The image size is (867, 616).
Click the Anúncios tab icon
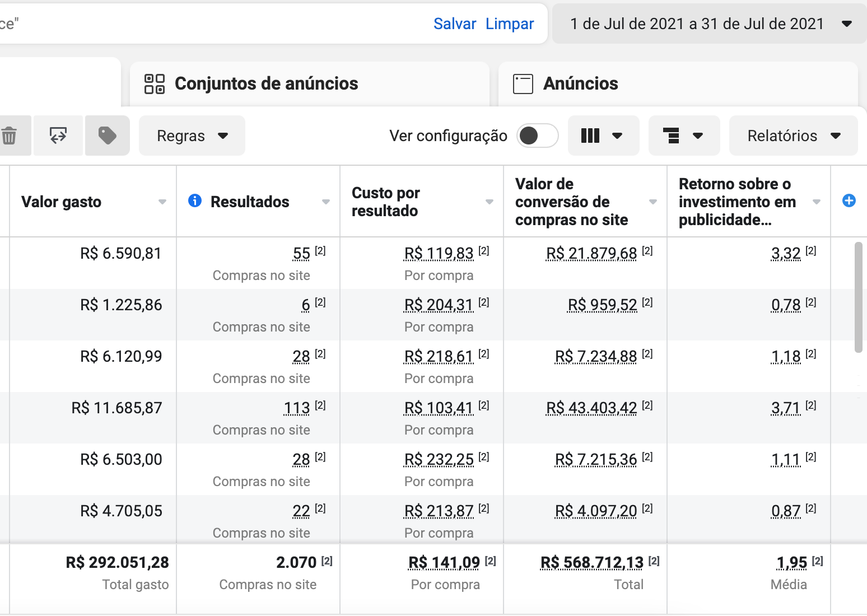pos(523,84)
